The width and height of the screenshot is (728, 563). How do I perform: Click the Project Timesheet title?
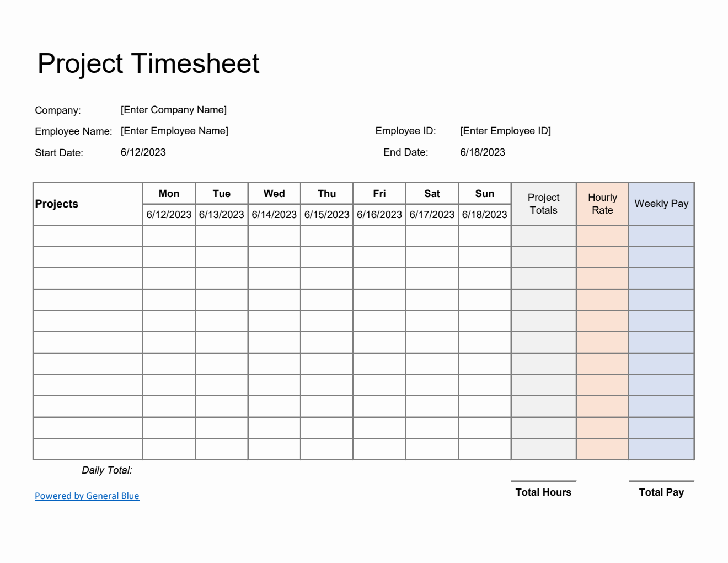(x=148, y=63)
